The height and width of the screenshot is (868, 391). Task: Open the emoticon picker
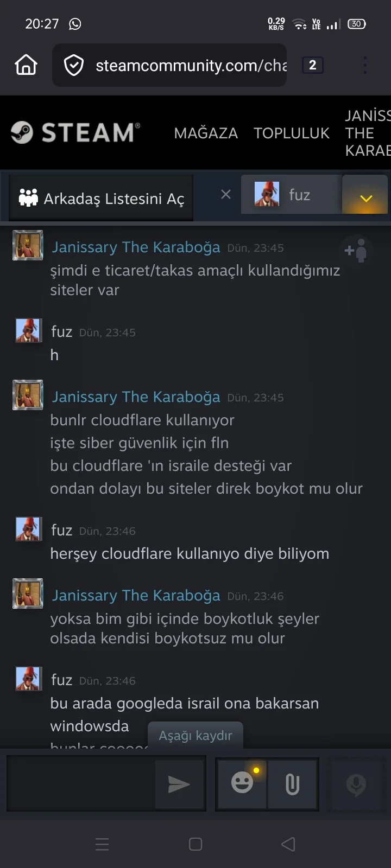click(x=242, y=783)
